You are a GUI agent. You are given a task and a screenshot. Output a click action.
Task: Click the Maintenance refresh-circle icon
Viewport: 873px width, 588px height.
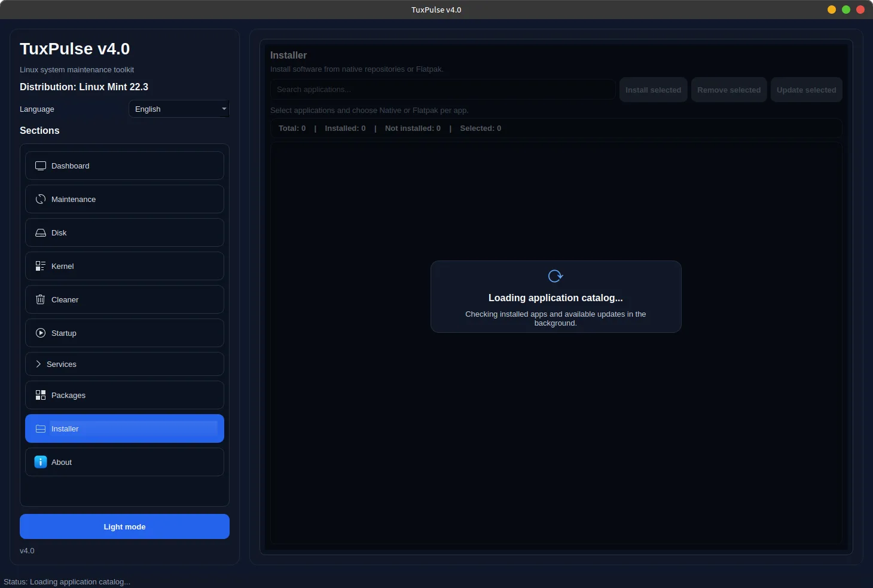point(41,200)
